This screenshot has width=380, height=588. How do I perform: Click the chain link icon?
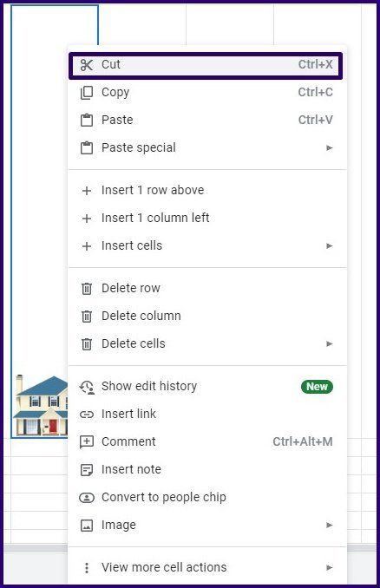coord(87,415)
